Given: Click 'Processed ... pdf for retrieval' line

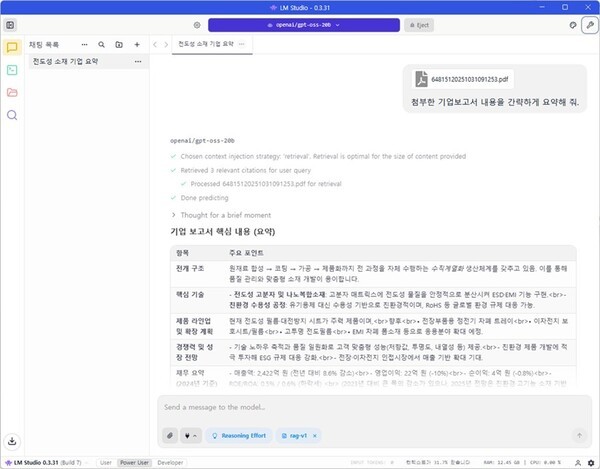Looking at the screenshot, I should pos(266,184).
